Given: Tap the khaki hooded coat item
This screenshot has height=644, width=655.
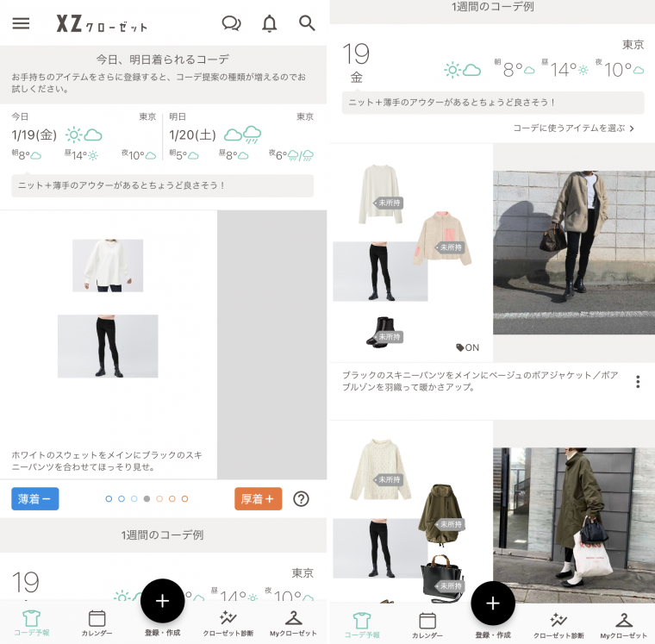Looking at the screenshot, I should tap(440, 514).
